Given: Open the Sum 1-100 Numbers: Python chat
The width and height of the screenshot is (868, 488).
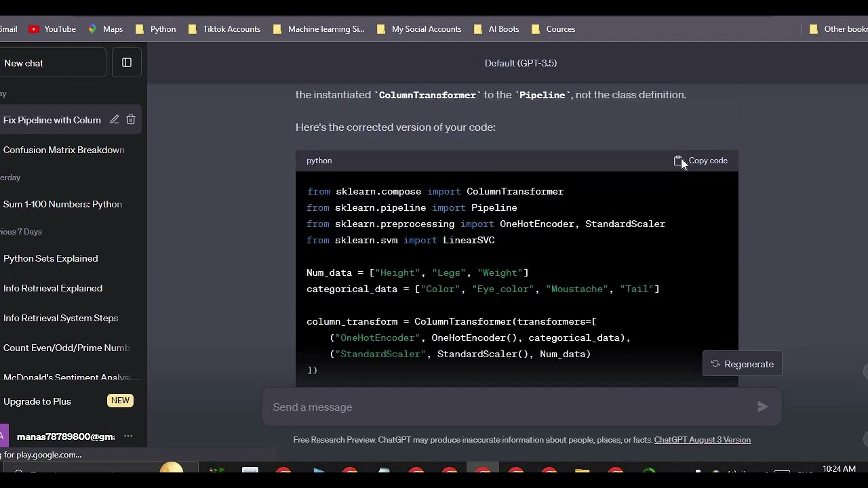Looking at the screenshot, I should point(62,204).
